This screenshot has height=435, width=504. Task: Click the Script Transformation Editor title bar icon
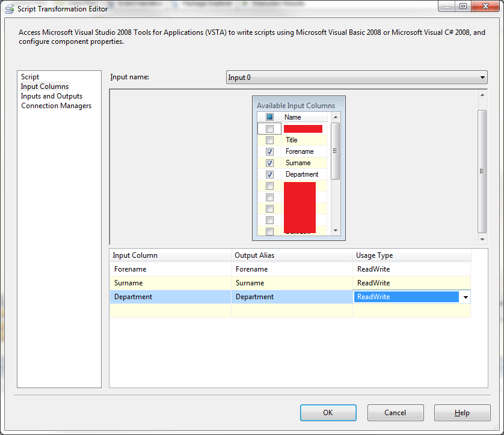click(x=9, y=8)
